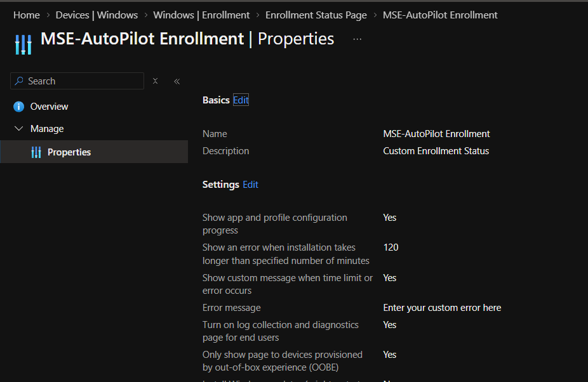The image size is (588, 382).
Task: Open the ellipsis more options menu
Action: [357, 39]
